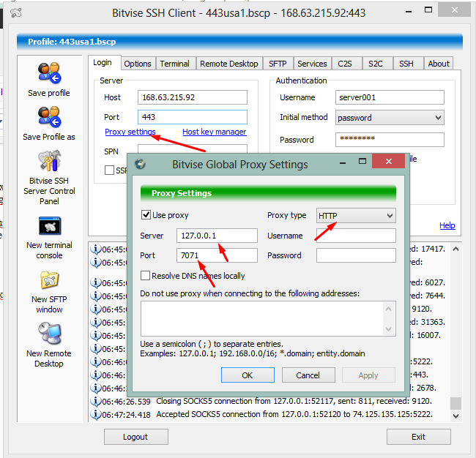Viewport: 476px width, 458px height.
Task: Click the proxy Username field
Action: (356, 236)
